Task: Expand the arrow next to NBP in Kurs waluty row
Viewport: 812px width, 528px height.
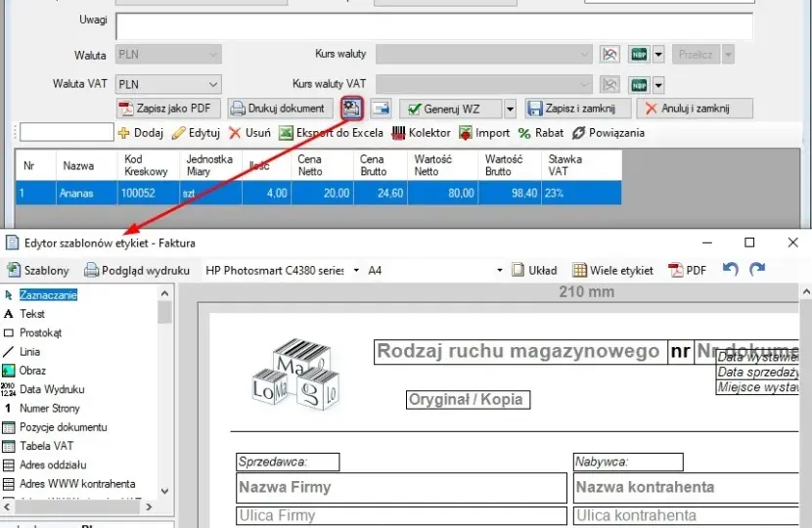Action: point(658,55)
